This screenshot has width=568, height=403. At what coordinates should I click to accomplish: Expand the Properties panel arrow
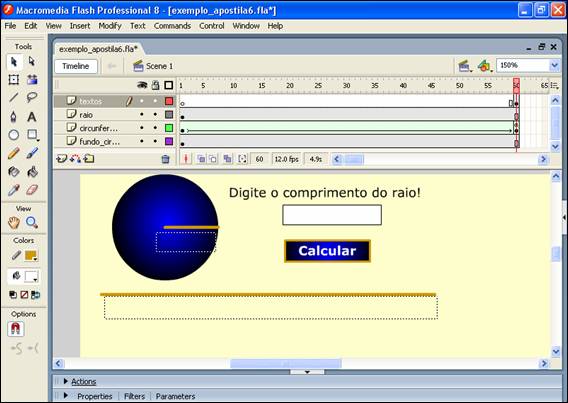[x=66, y=395]
